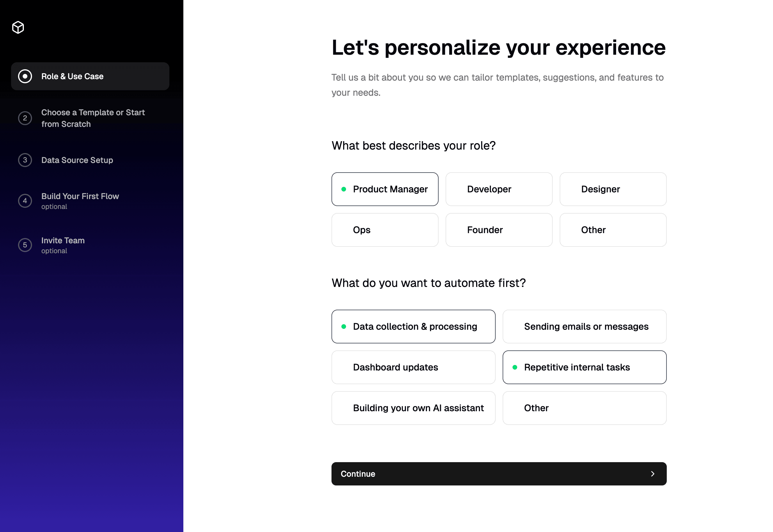This screenshot has height=532, width=773.
Task: Click the step 3 circle icon
Action: point(25,160)
